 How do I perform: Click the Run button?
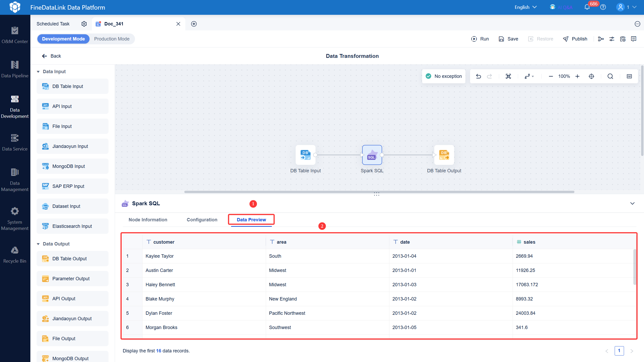tap(480, 39)
